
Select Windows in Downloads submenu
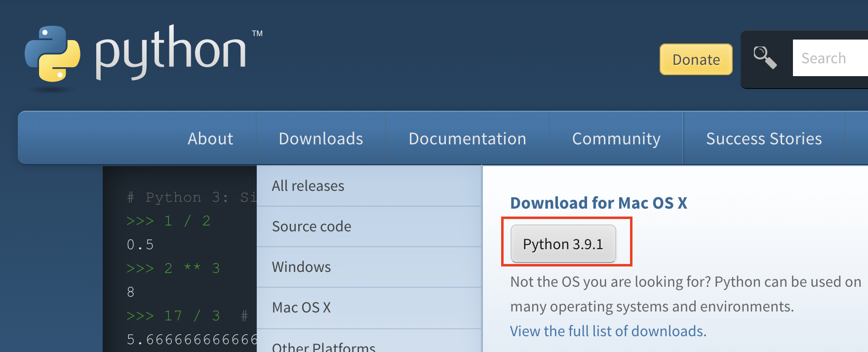(369, 267)
